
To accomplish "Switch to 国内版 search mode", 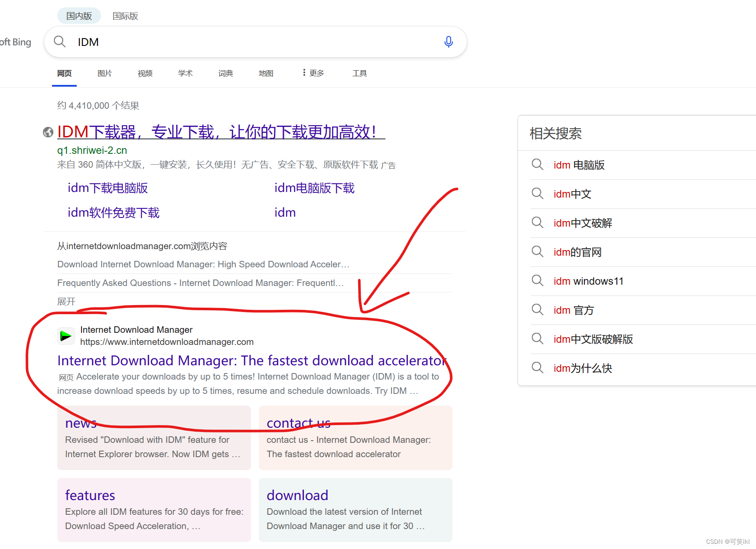I will pos(79,16).
